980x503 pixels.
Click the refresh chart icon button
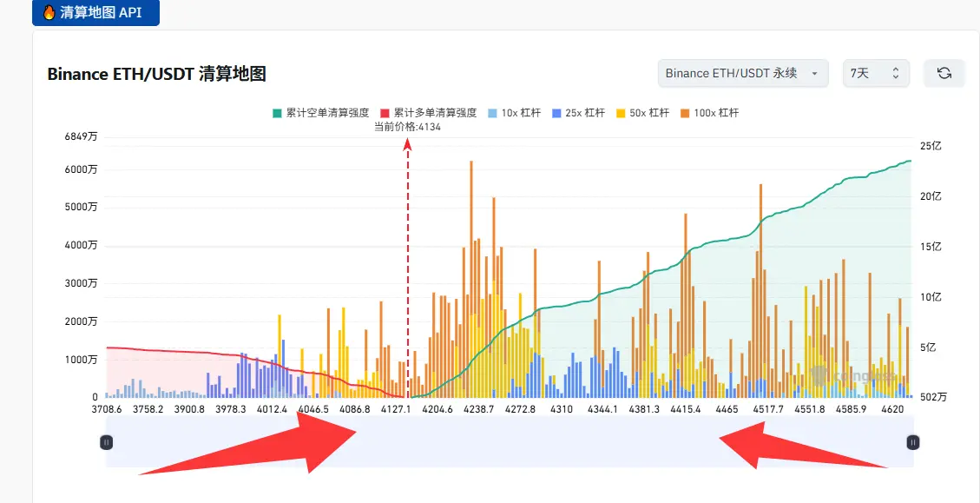point(944,73)
